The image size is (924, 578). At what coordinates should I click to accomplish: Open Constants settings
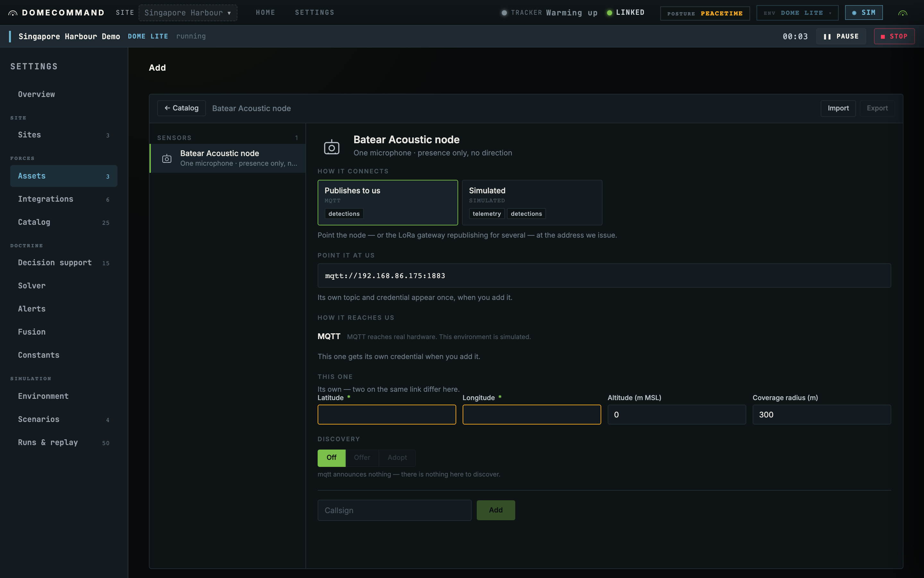pos(64,355)
